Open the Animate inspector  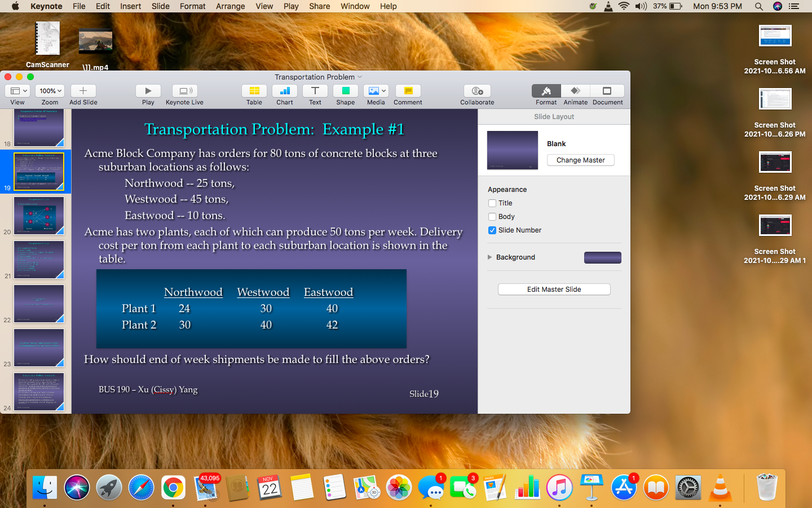coord(575,94)
